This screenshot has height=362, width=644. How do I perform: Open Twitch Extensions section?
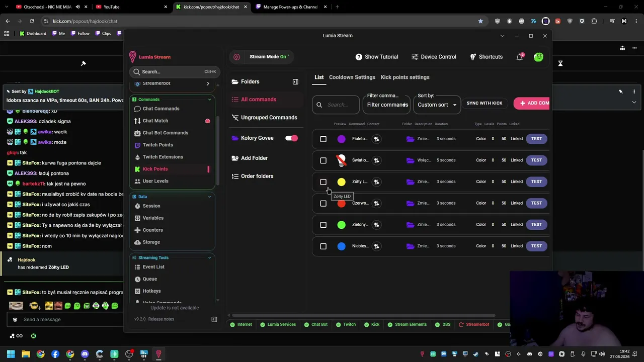(163, 157)
